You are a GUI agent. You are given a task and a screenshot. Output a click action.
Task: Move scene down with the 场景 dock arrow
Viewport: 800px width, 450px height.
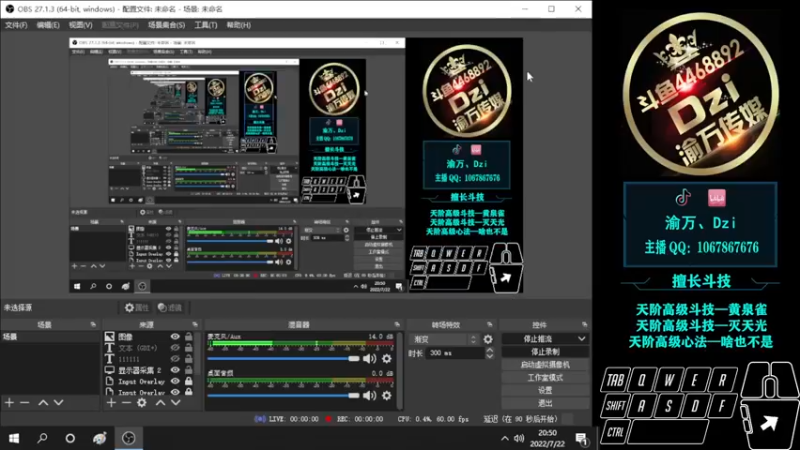pos(59,403)
